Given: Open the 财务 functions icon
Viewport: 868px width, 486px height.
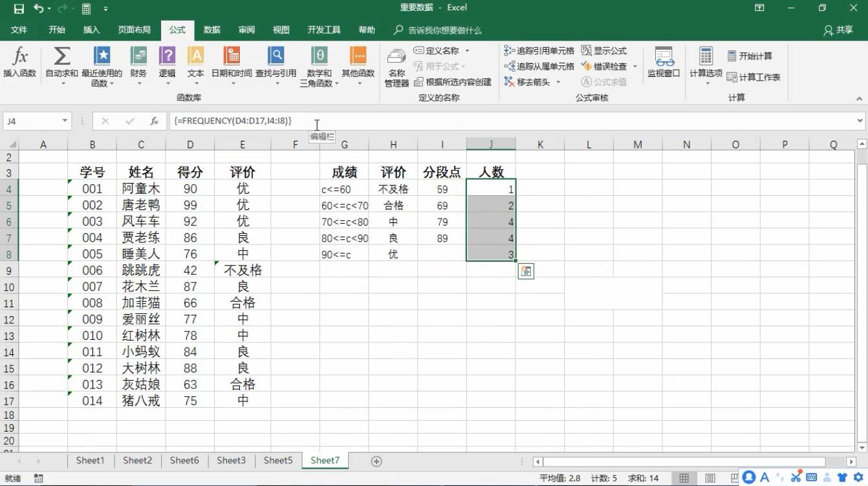Looking at the screenshot, I should (x=138, y=56).
